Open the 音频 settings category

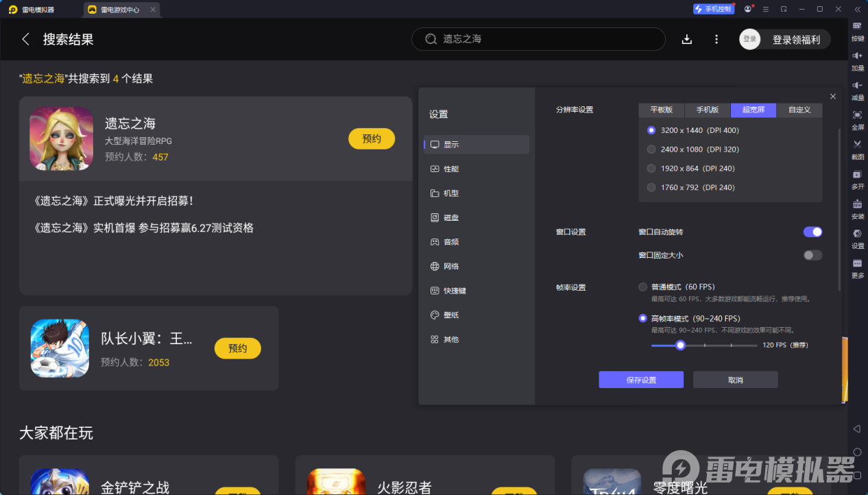click(477, 242)
